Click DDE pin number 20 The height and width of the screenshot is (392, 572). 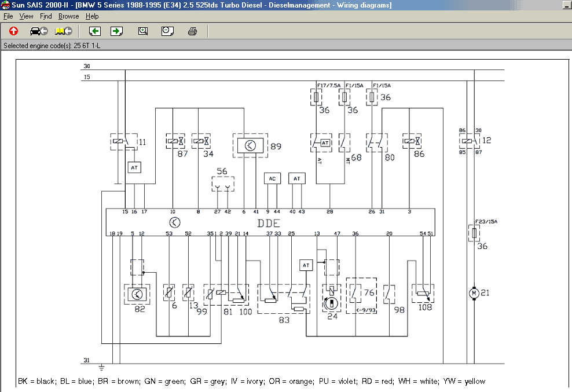(389, 233)
